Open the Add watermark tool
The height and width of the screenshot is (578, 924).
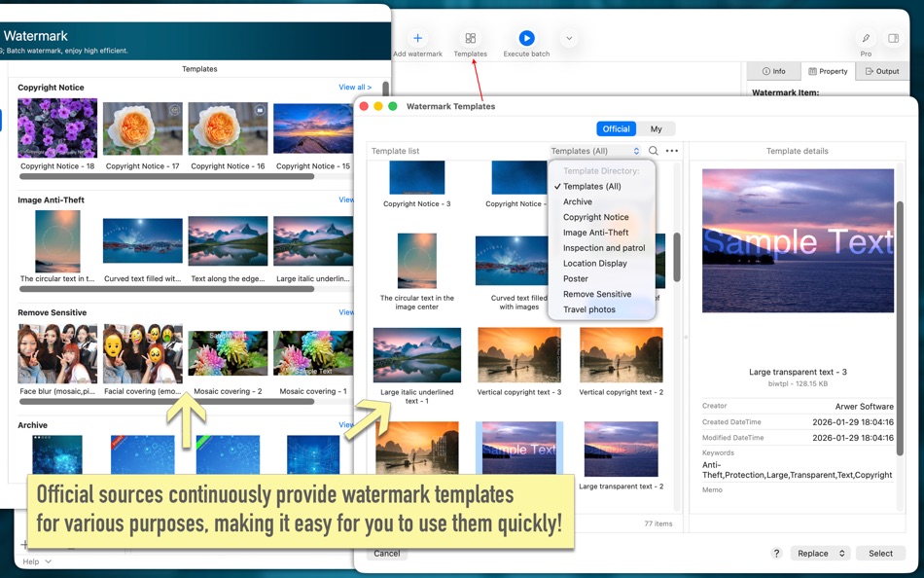click(x=418, y=39)
